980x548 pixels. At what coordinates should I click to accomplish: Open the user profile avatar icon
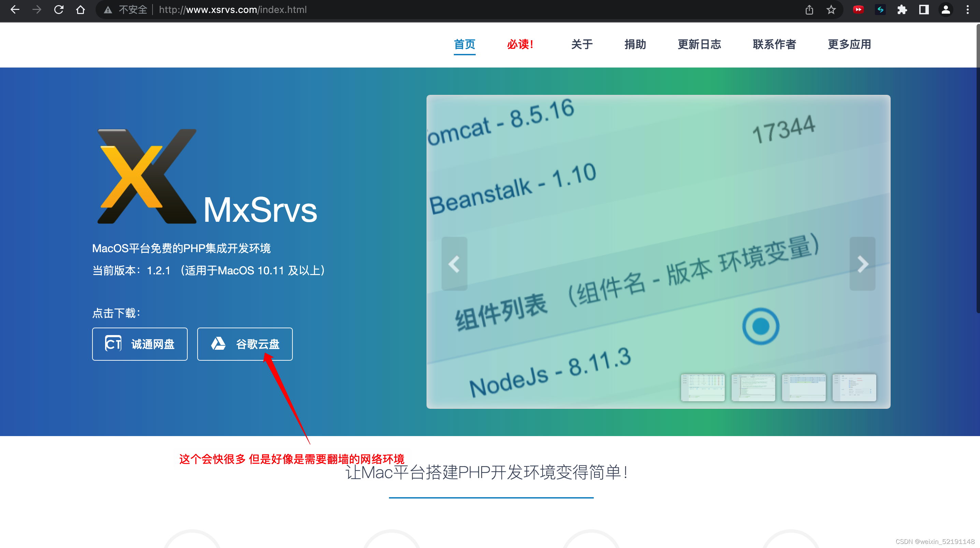[946, 10]
